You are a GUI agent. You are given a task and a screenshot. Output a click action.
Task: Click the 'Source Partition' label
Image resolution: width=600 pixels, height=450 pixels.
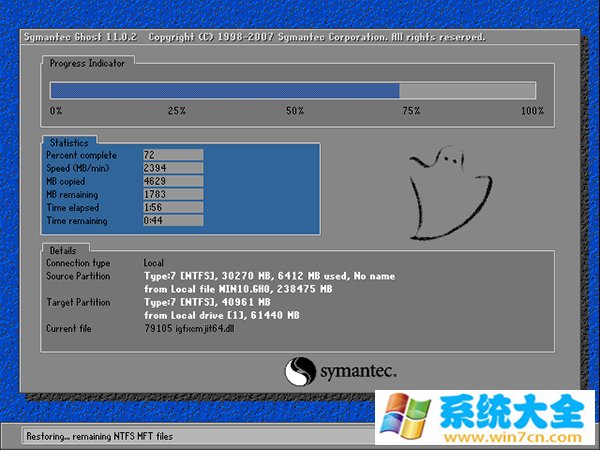78,276
